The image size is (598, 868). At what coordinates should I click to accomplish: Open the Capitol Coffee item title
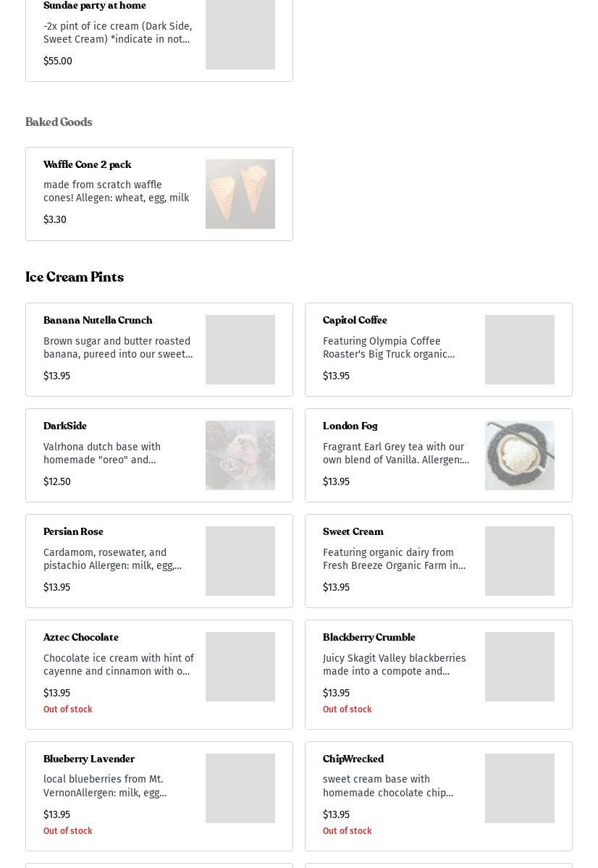click(x=355, y=321)
